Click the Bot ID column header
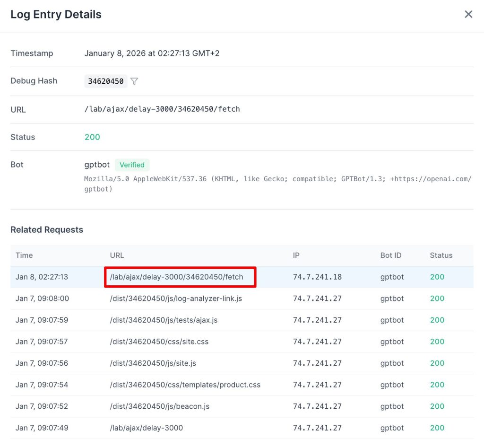 pyautogui.click(x=390, y=255)
